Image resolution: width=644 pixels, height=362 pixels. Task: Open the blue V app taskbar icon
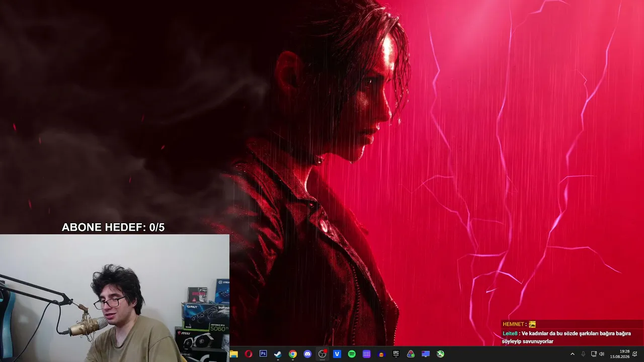[337, 354]
